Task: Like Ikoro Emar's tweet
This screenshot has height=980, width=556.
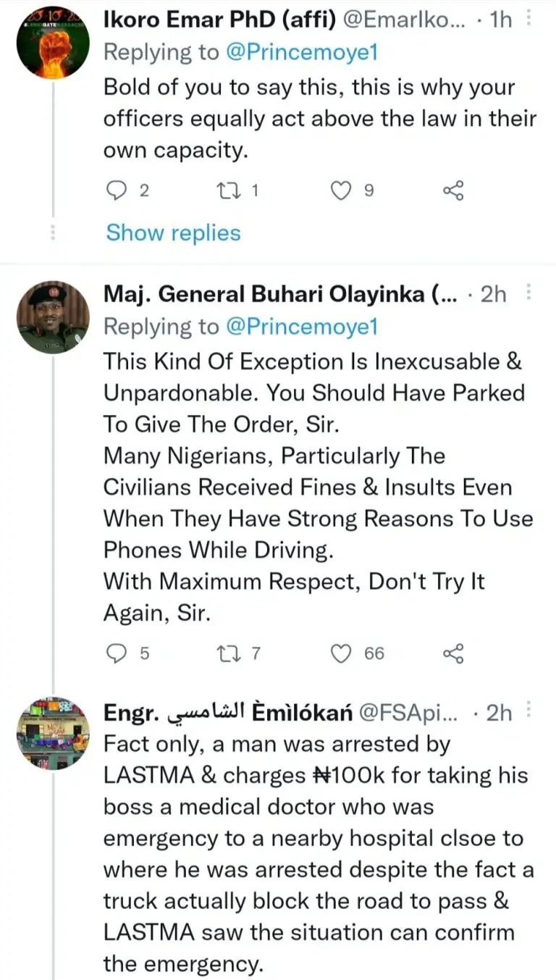Action: coord(340,190)
